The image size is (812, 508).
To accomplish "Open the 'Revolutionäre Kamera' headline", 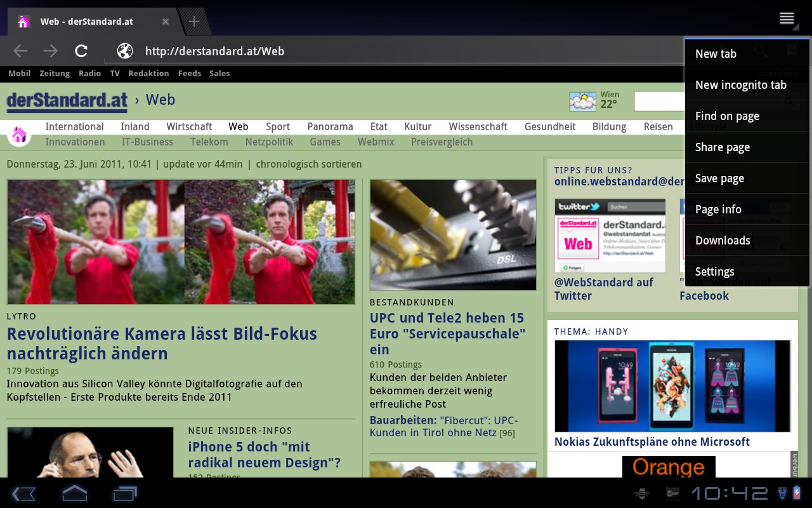I will coord(162,344).
